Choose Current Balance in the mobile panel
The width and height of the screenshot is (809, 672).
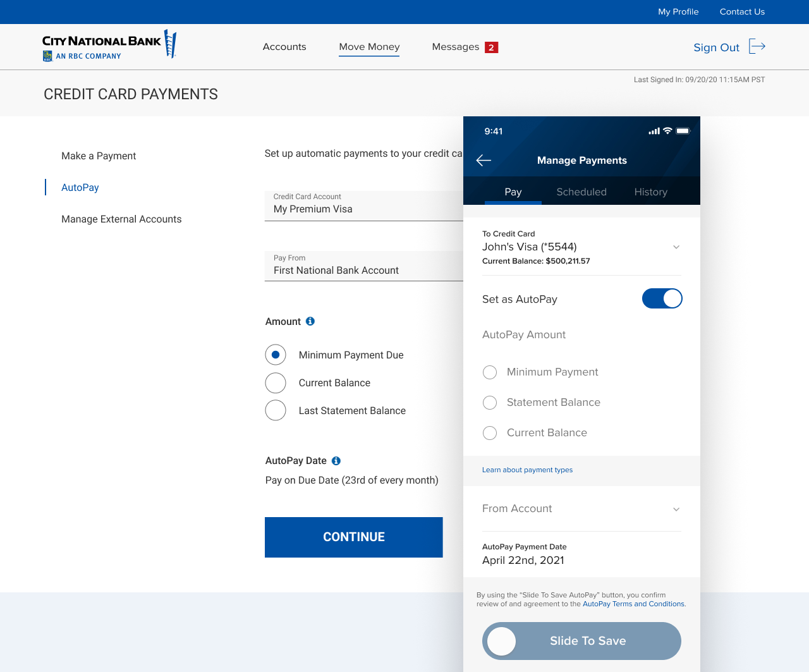490,433
